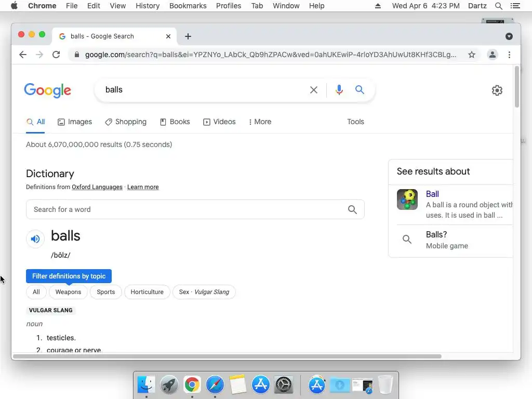
Task: Open Safari from the Dock
Action: point(215,384)
